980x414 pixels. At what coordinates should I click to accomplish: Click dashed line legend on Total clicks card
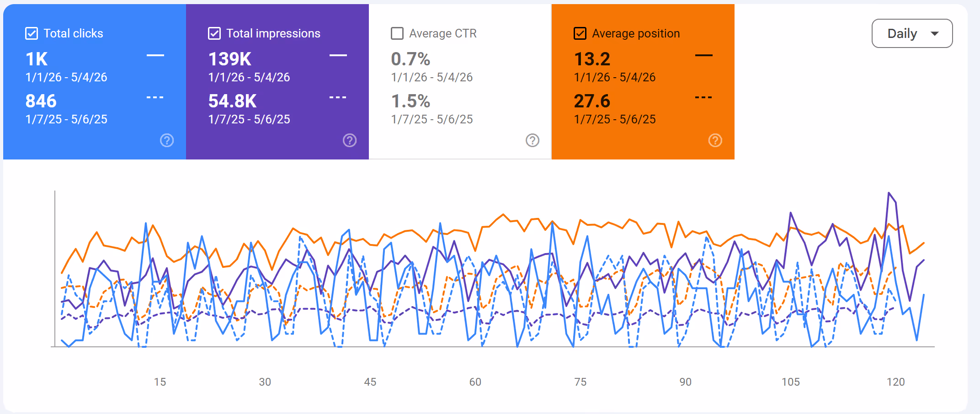coord(155,97)
